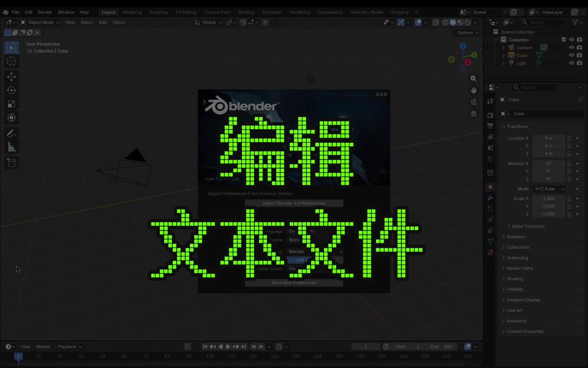Screen dimensions: 588x368
Task: Click the zoom magnifier in the viewport
Action: [x=473, y=79]
